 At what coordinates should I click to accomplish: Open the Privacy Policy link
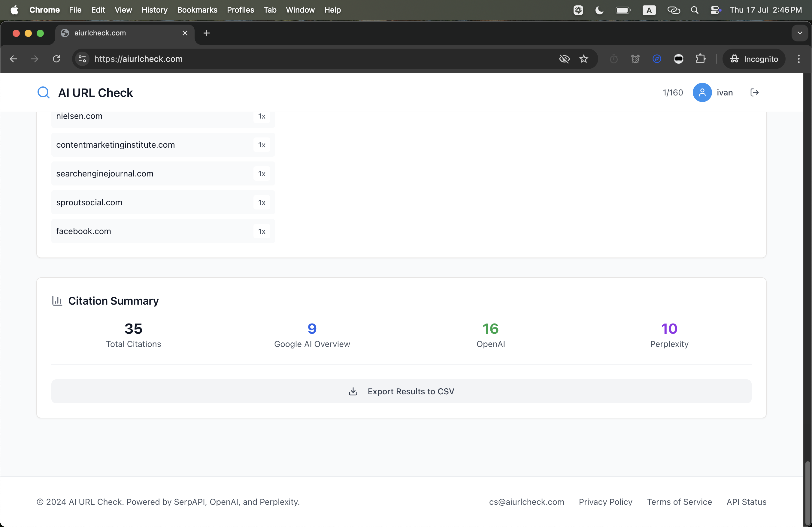tap(605, 502)
